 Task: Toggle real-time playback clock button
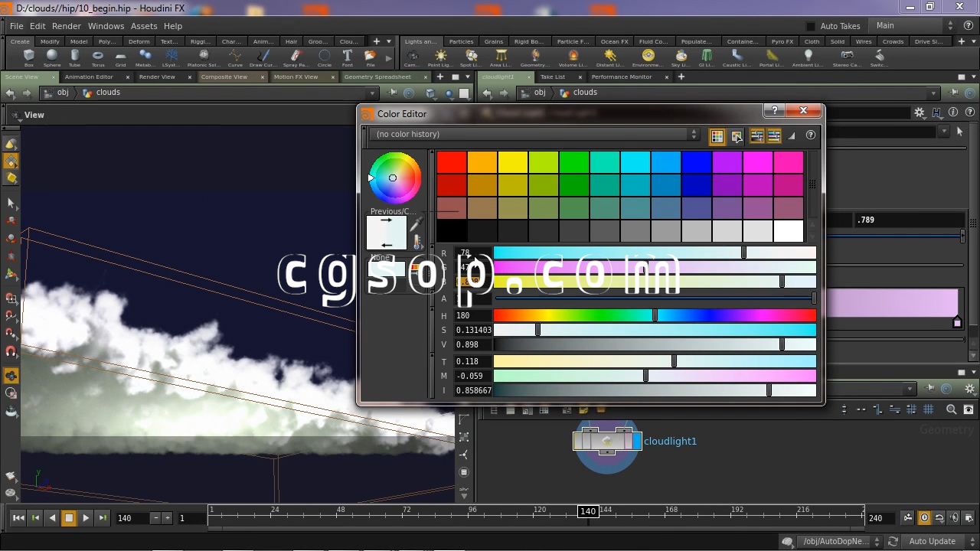pos(924,518)
